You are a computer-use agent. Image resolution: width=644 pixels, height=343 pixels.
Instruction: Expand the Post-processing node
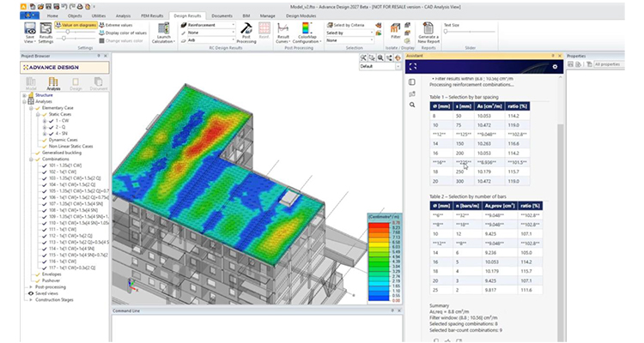point(31,287)
